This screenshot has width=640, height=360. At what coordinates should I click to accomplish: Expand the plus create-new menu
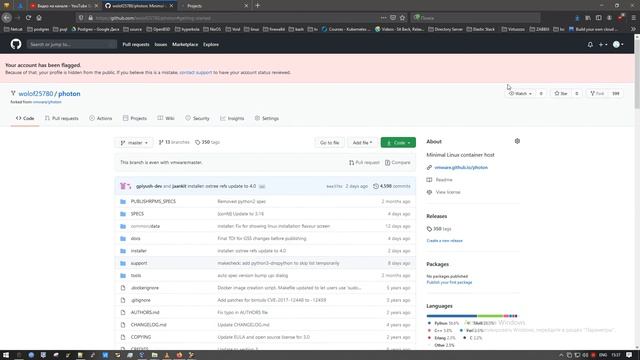click(x=603, y=44)
